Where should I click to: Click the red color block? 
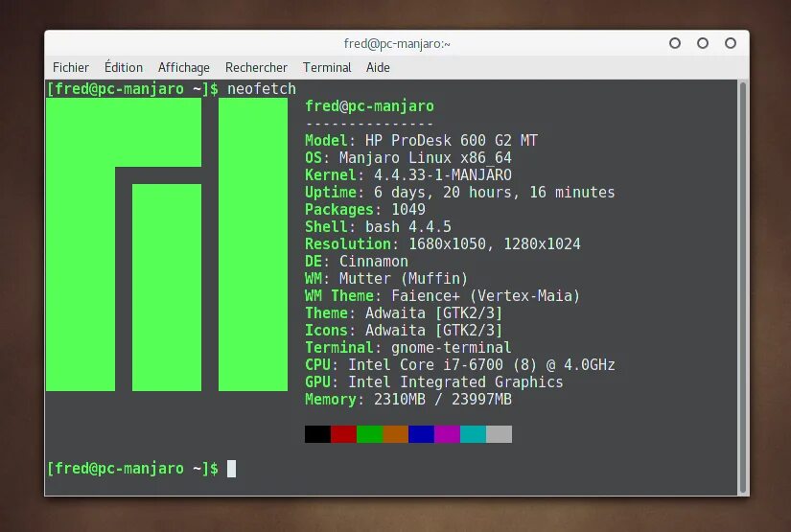[x=343, y=434]
